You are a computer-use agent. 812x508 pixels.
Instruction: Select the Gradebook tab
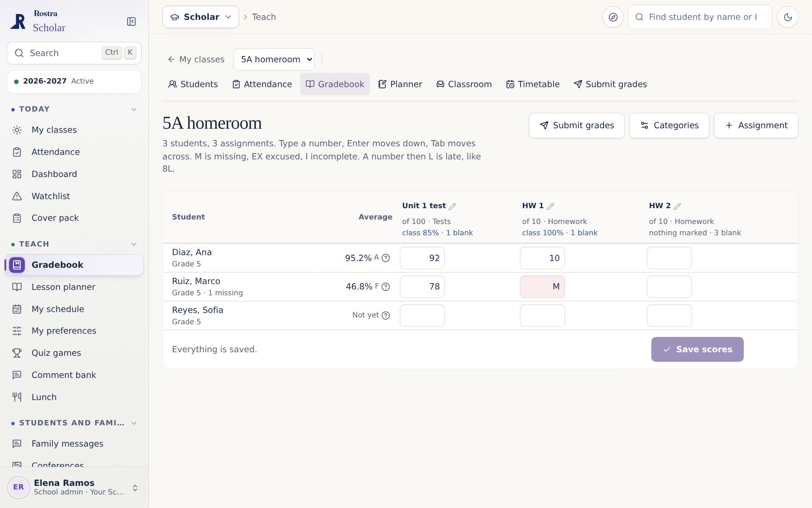point(335,84)
